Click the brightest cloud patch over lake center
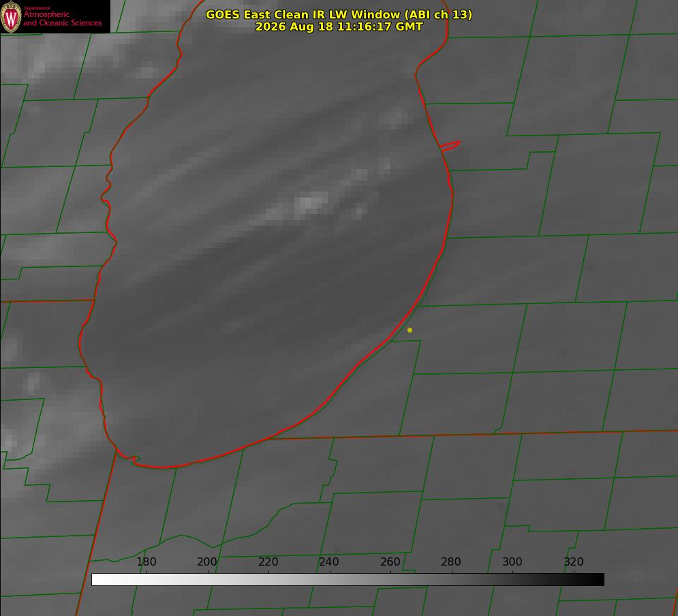 310,204
